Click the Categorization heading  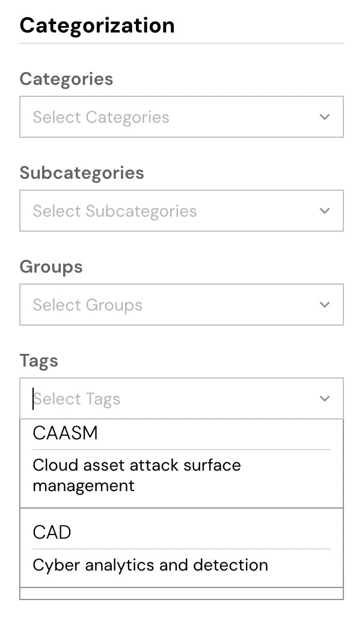pos(97,25)
